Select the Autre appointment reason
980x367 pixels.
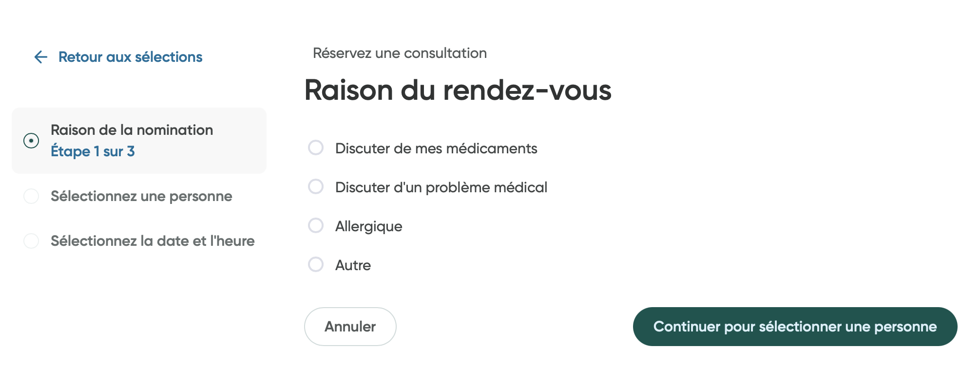point(316,264)
